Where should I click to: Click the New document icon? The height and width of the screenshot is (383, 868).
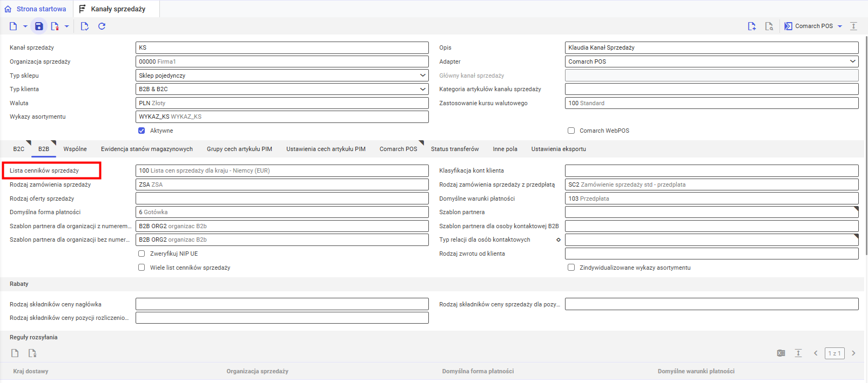pos(13,26)
